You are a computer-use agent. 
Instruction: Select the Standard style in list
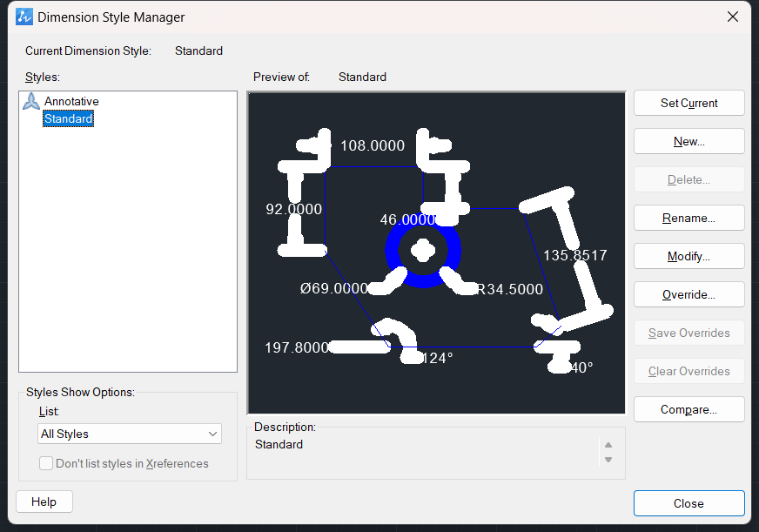click(x=68, y=118)
